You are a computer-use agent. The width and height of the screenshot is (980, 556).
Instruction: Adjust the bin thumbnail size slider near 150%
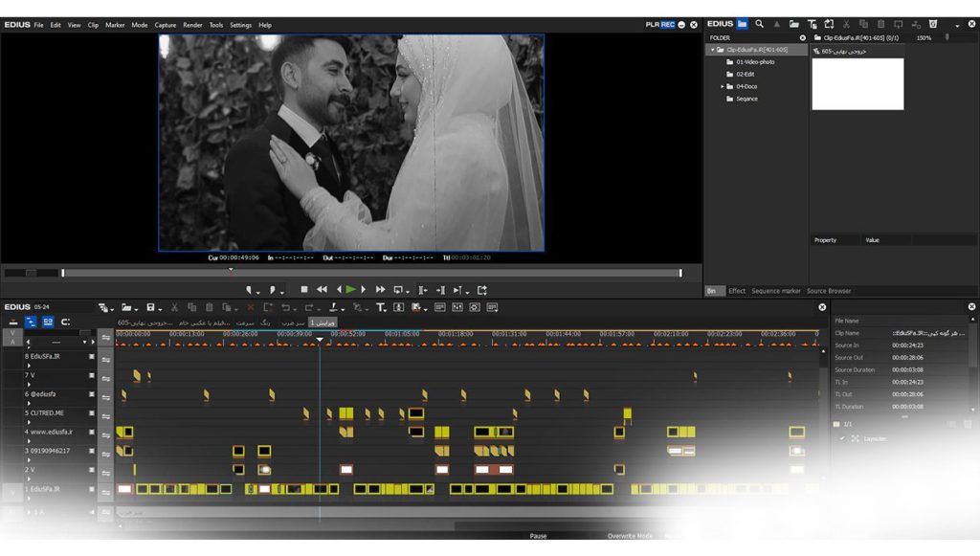pos(947,37)
